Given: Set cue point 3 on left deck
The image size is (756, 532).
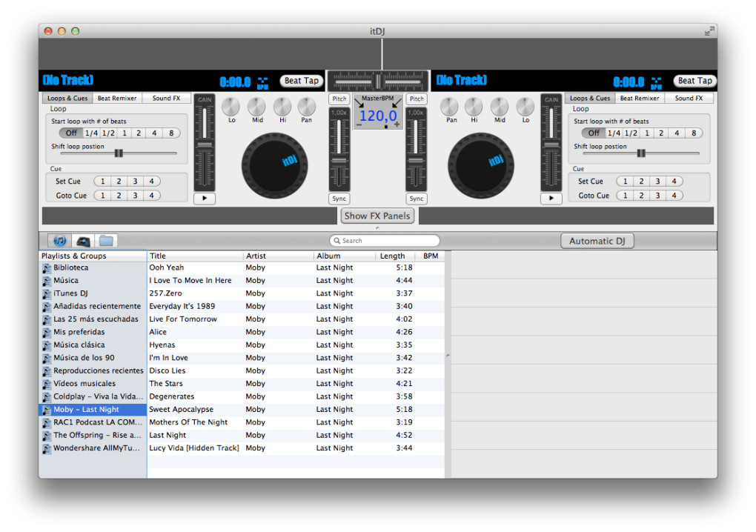Looking at the screenshot, I should [136, 182].
